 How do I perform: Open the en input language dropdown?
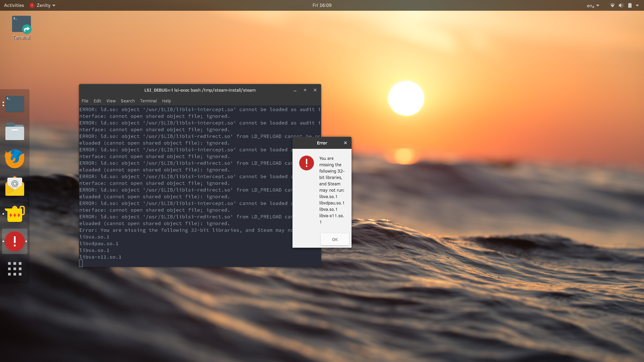(593, 6)
